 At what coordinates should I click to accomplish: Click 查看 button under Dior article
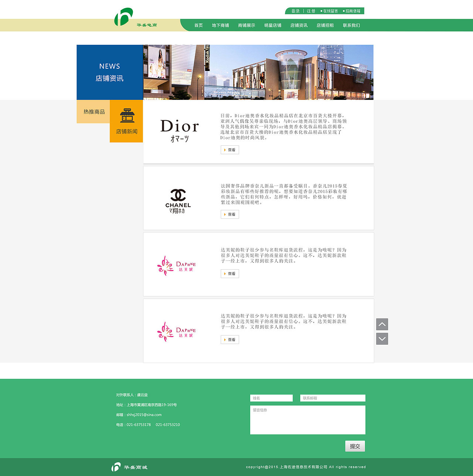point(230,150)
